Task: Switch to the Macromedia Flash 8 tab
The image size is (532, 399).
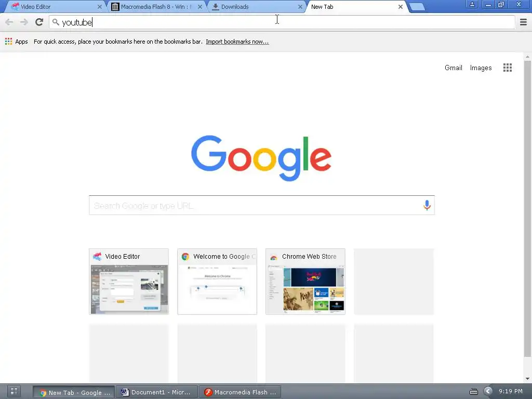Action: click(156, 7)
